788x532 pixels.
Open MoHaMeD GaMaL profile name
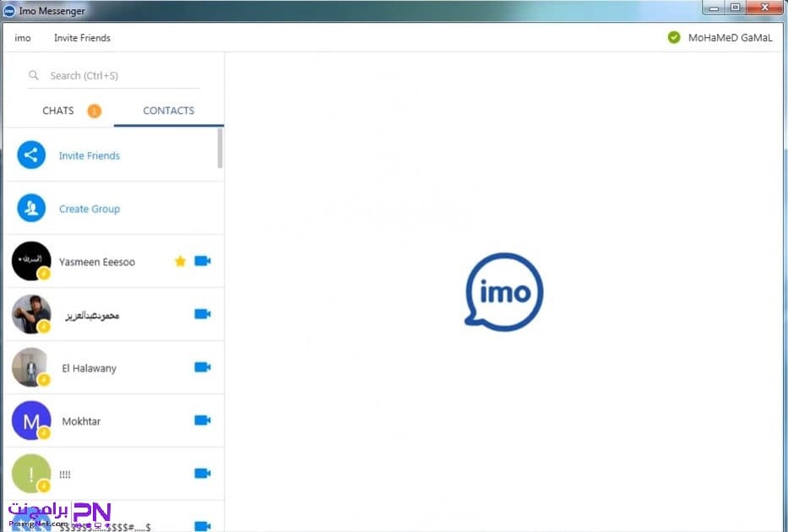tap(731, 38)
